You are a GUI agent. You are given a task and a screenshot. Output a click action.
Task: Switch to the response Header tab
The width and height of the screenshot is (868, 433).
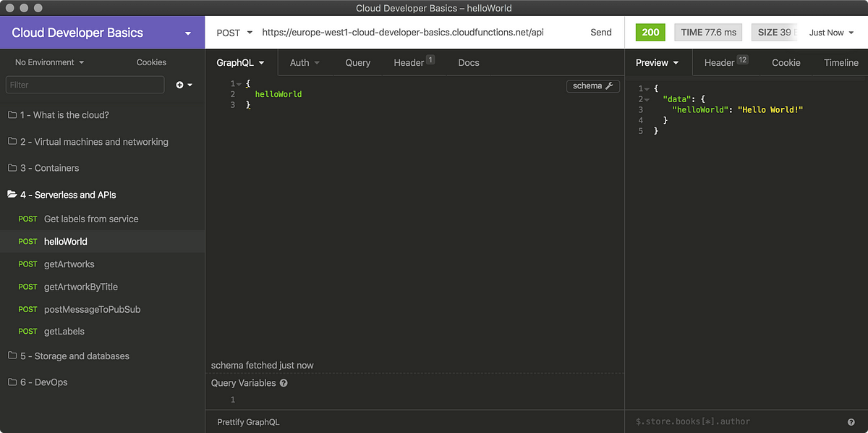(x=726, y=63)
